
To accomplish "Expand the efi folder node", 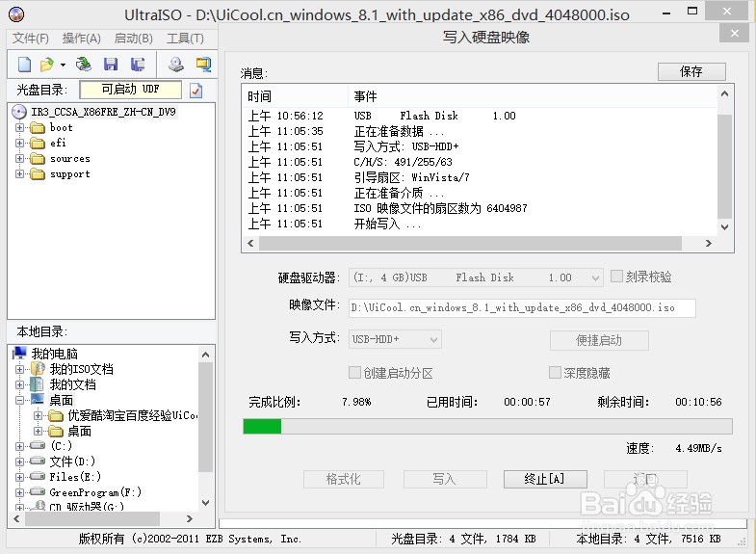I will click(20, 144).
